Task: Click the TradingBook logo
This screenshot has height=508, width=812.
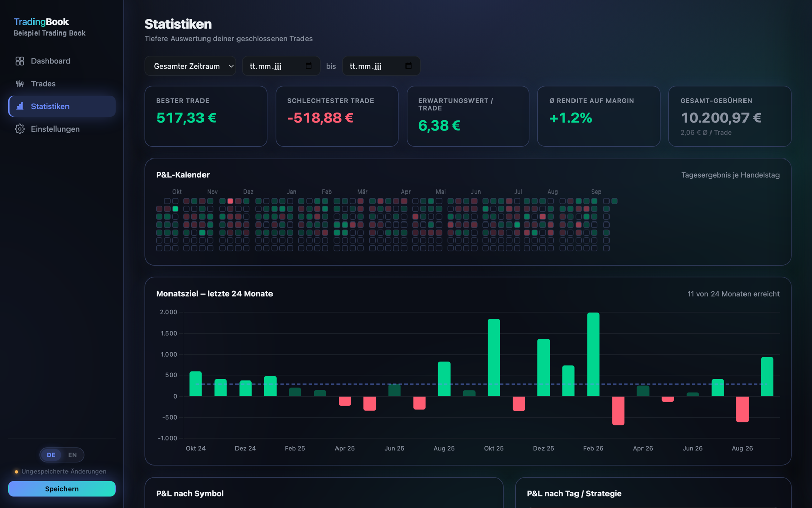Action: click(41, 22)
